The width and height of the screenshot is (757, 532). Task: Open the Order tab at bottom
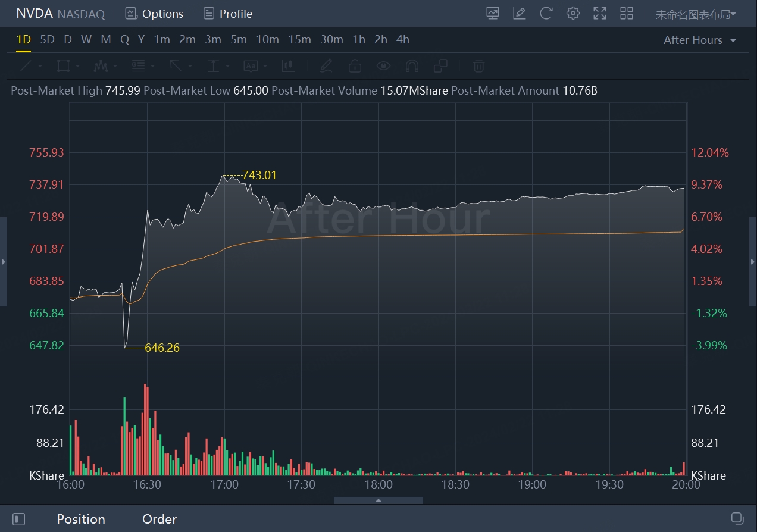159,519
